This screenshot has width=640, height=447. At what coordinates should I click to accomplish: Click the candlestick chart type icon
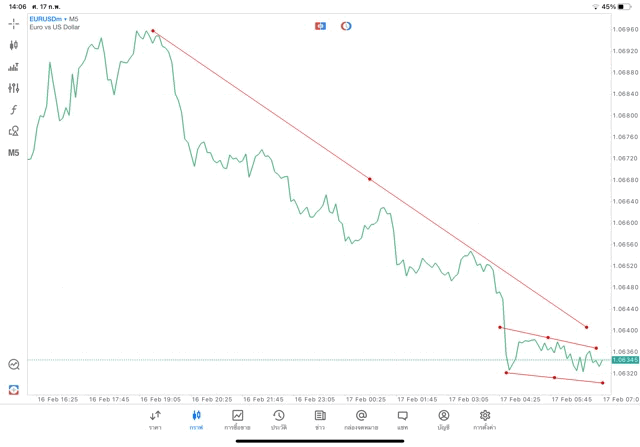click(14, 45)
